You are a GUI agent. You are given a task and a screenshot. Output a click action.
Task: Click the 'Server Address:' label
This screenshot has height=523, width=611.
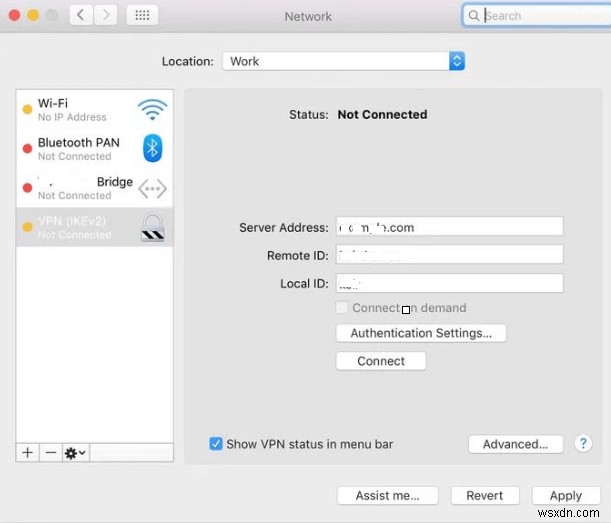click(284, 228)
